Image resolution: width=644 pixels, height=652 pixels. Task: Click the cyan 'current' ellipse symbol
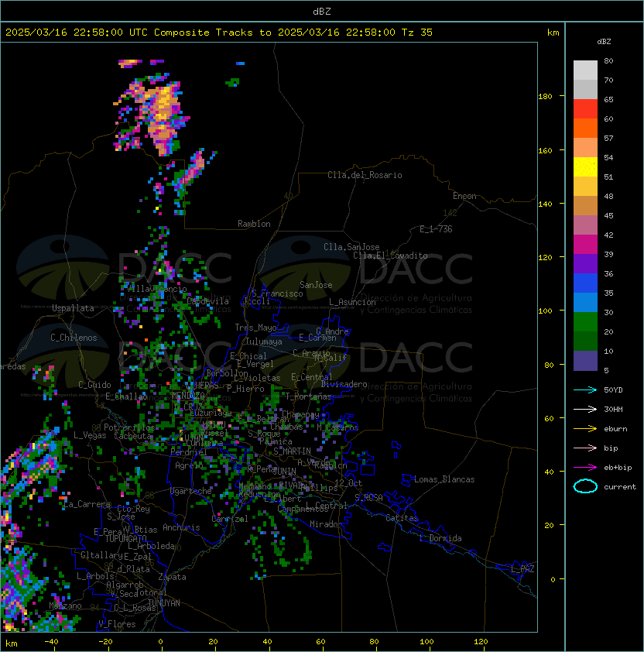(585, 486)
